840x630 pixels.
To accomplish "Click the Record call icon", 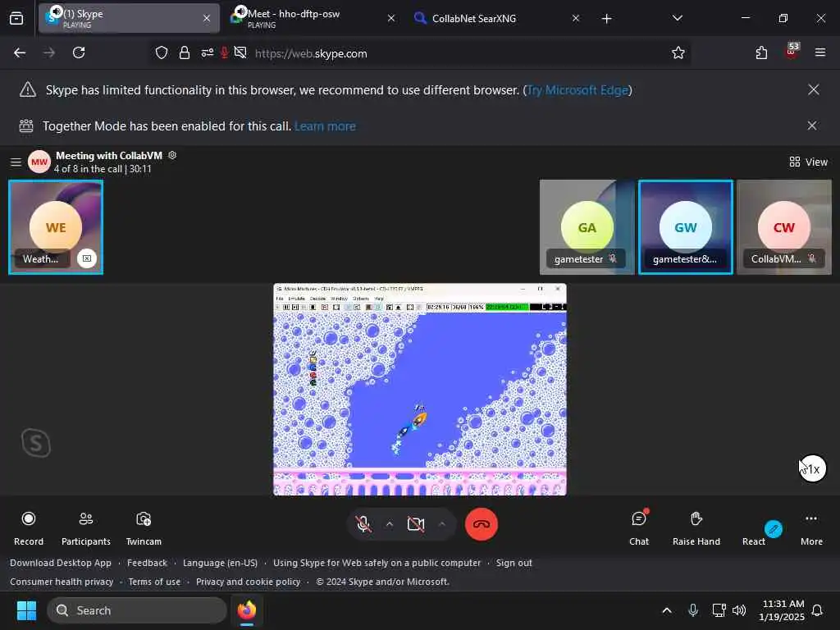I will point(29,518).
